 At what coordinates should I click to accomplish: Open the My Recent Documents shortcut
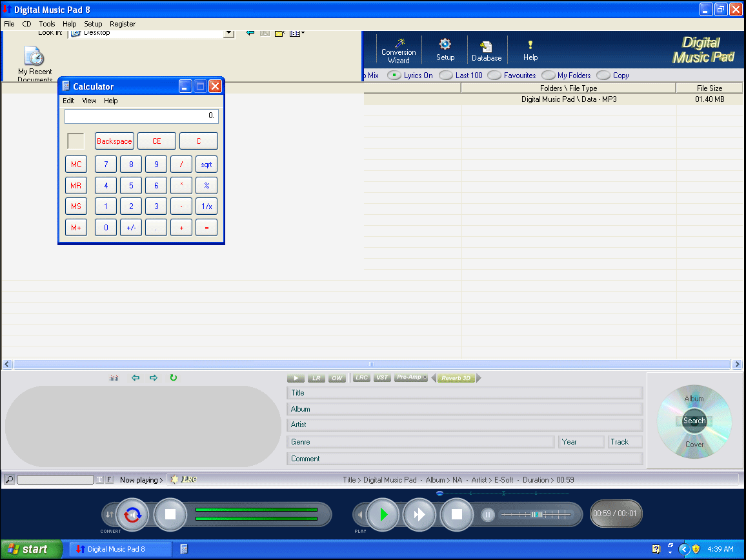tap(35, 63)
